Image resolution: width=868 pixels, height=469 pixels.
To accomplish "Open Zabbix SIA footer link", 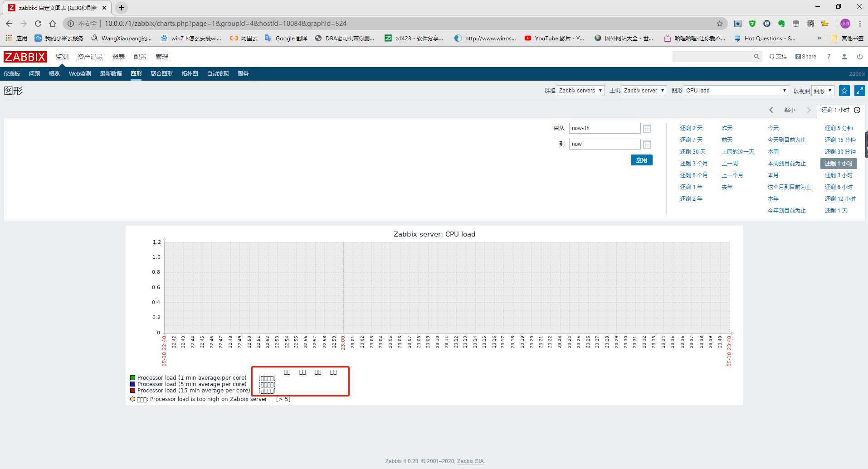I will tap(470, 461).
